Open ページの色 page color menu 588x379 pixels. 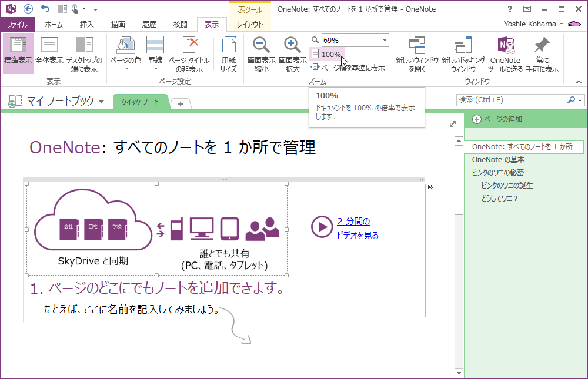tap(126, 54)
